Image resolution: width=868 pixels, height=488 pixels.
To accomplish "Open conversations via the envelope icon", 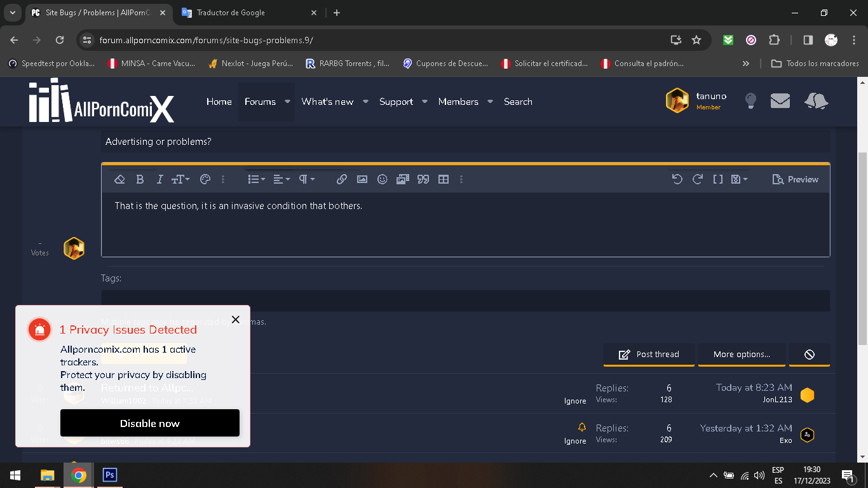I will 780,100.
